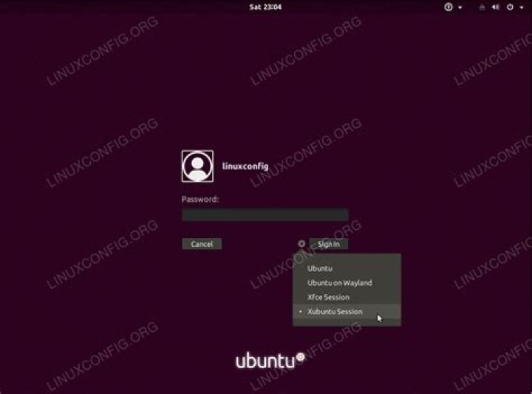Viewport: 532px width, 394px height.
Task: Click the power icon in top bar
Action: 510,7
